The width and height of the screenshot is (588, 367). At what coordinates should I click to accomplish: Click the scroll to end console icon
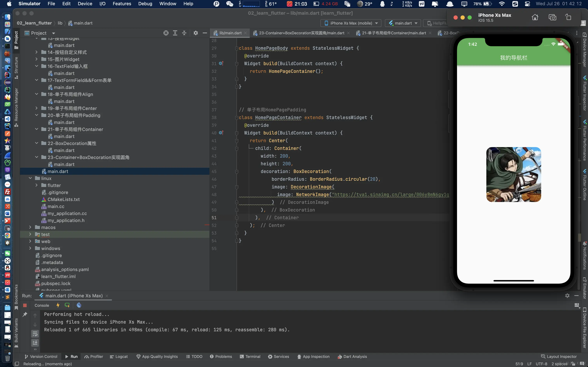pos(35,343)
